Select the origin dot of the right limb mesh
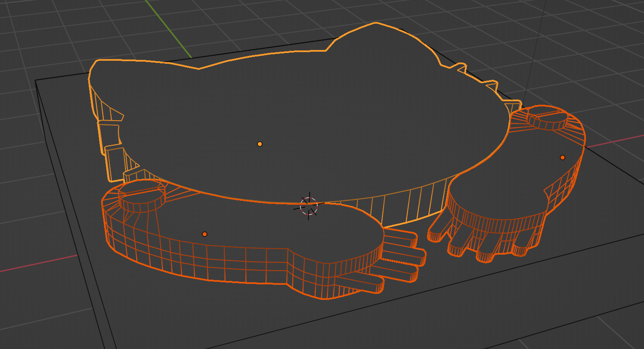Viewport: 644px width, 349px height. click(x=562, y=158)
